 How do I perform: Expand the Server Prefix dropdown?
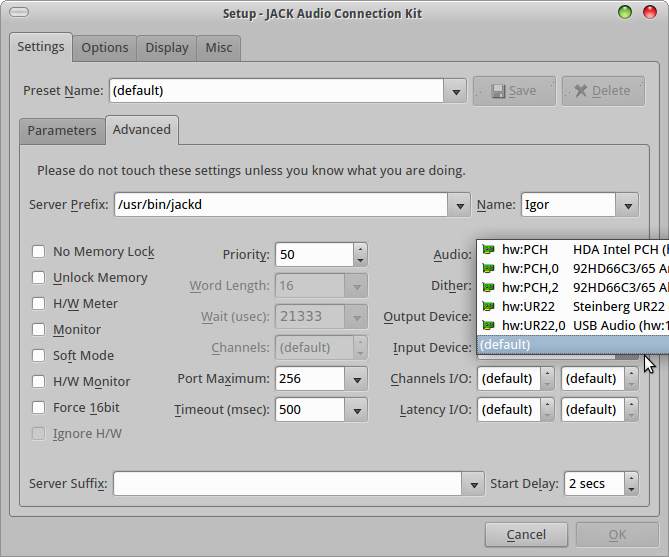point(460,205)
